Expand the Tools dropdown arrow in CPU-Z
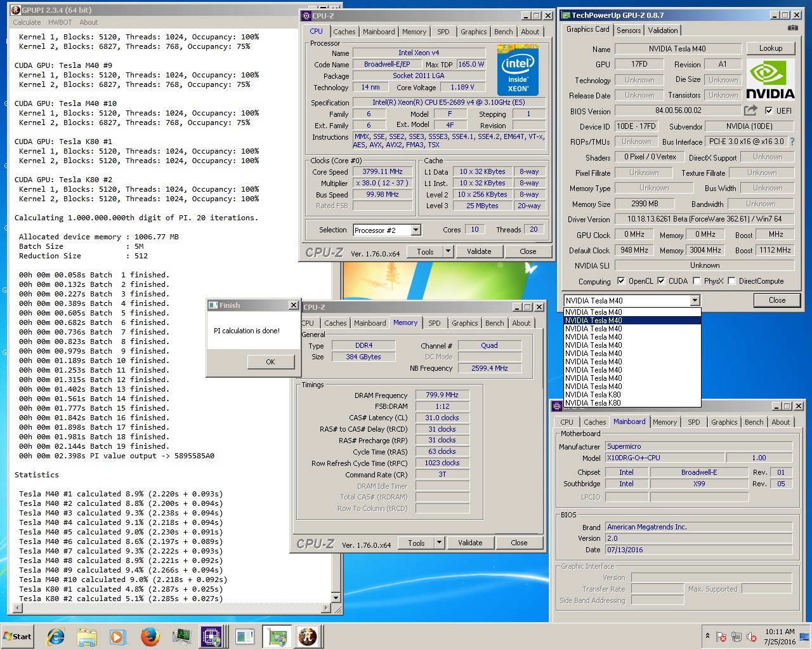Image resolution: width=812 pixels, height=650 pixels. pos(448,251)
